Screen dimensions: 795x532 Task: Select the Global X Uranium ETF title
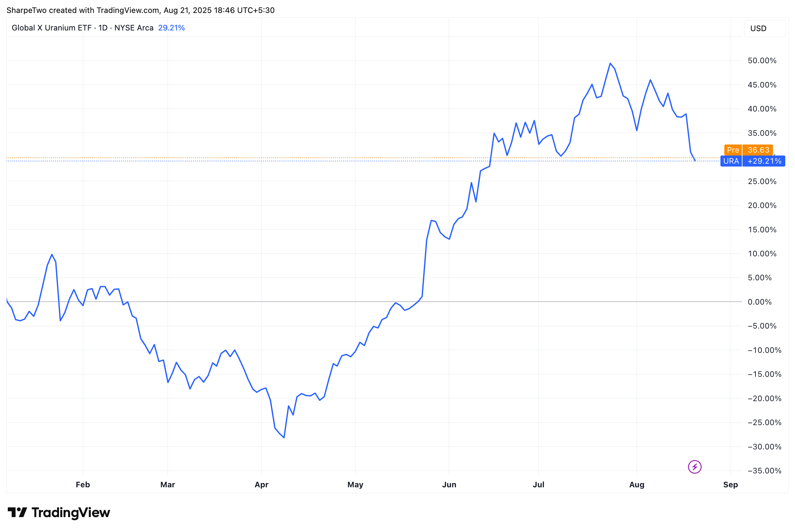click(51, 28)
